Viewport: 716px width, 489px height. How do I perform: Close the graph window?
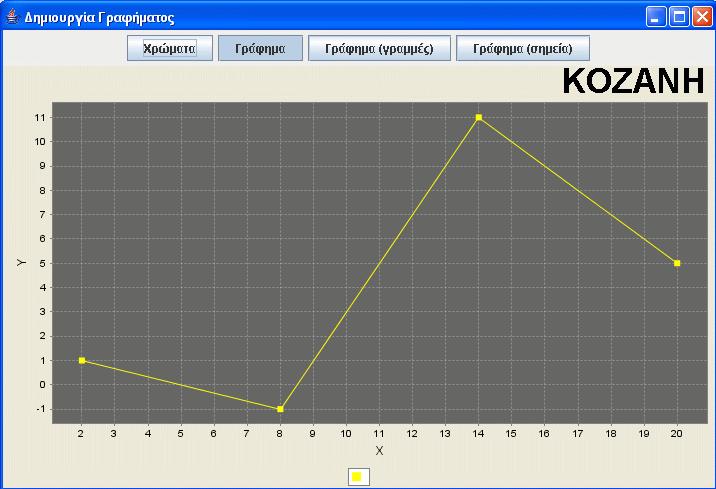702,17
